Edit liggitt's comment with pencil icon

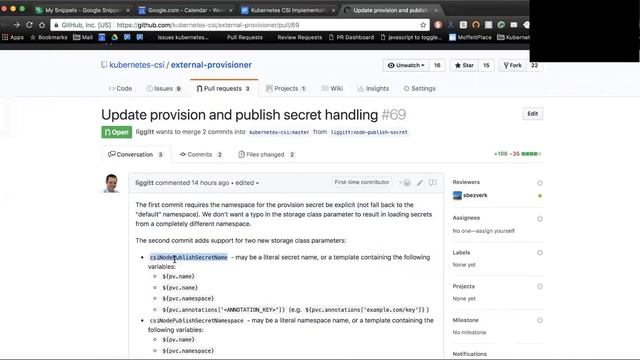420,182
